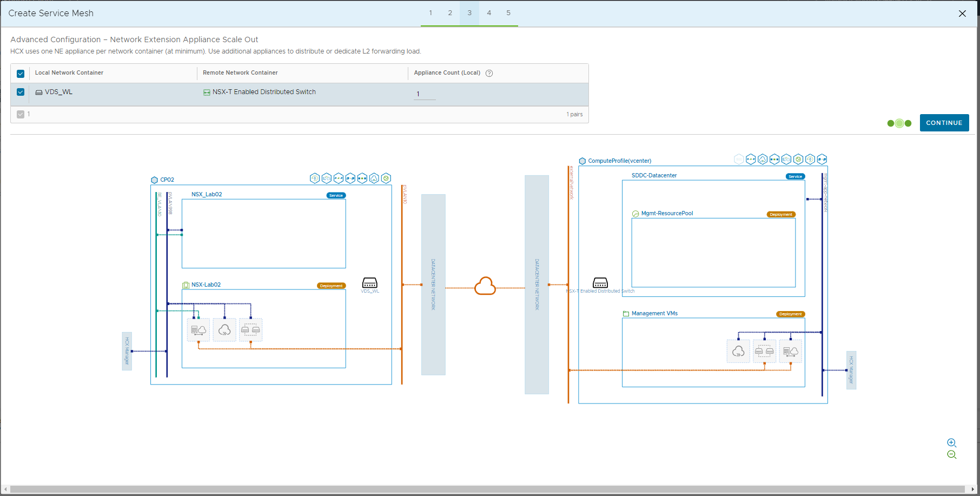Open Appliance Count help tooltip icon

tap(489, 73)
